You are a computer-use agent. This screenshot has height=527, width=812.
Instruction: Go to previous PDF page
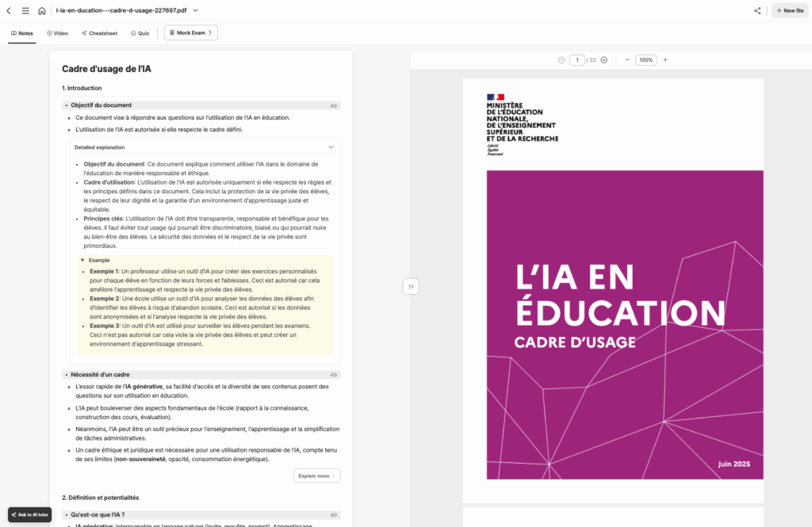(561, 60)
